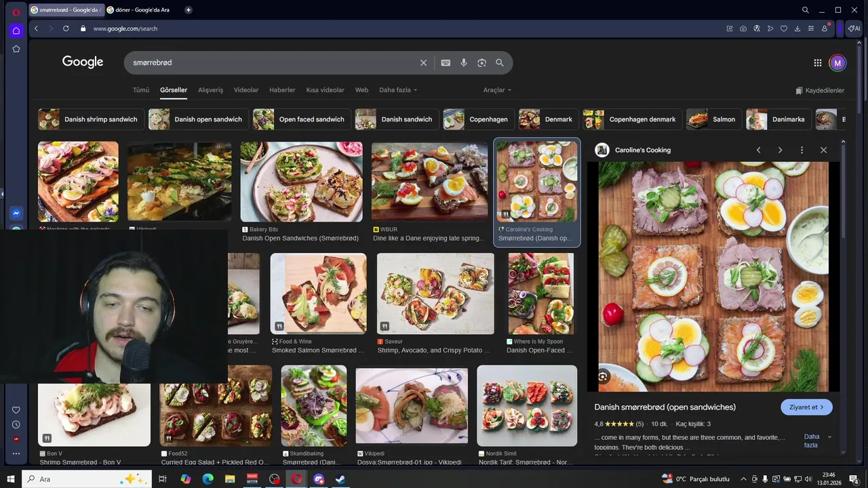The image size is (868, 488).
Task: Click the 'Ziyaret et' button
Action: click(806, 407)
